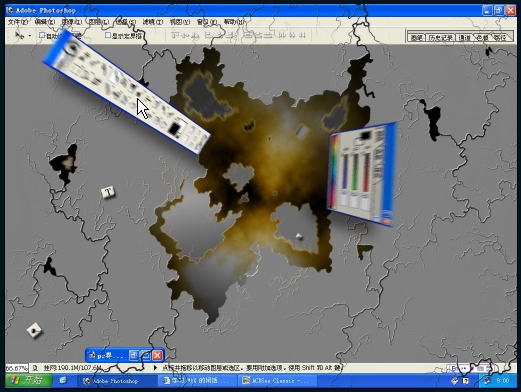This screenshot has width=521, height=392.
Task: Open the 文件(F) menu
Action: [18, 22]
